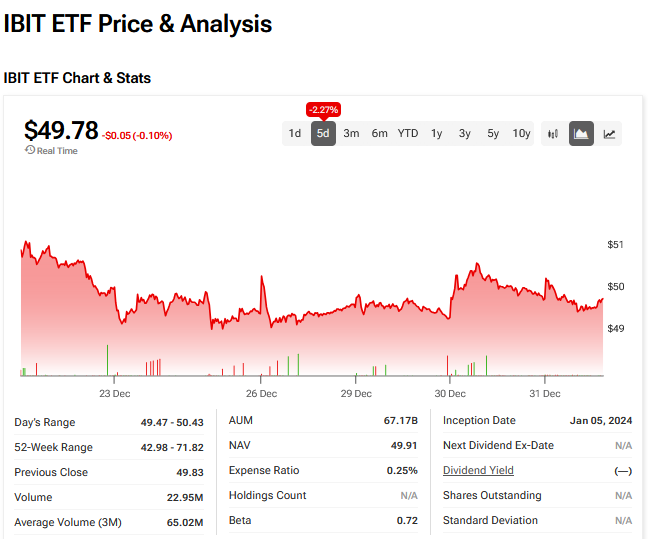Choose the 3y time range
This screenshot has height=539, width=648.
[x=465, y=133]
